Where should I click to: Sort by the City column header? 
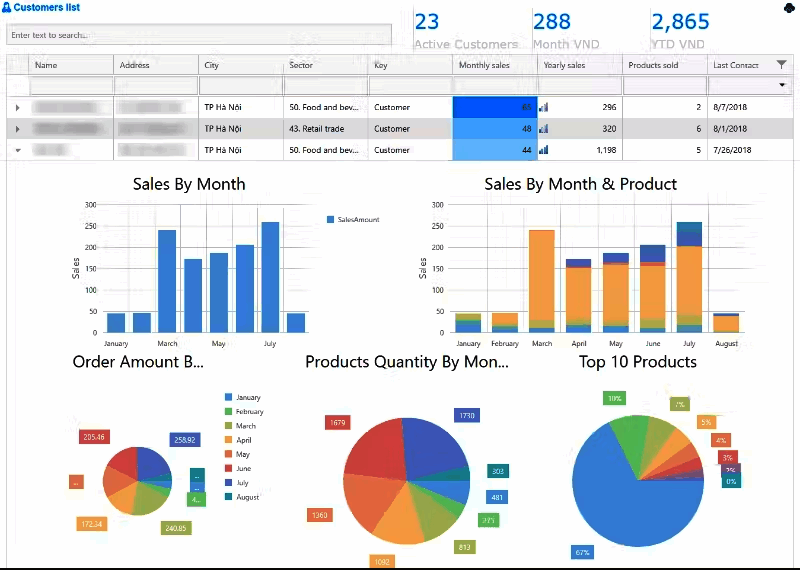tap(241, 65)
